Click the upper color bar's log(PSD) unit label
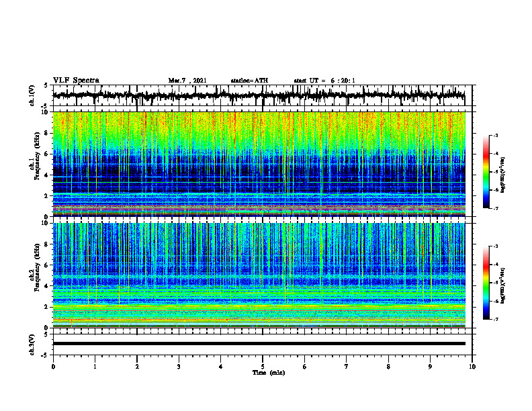Viewport: 532px width, 411px height. click(503, 175)
